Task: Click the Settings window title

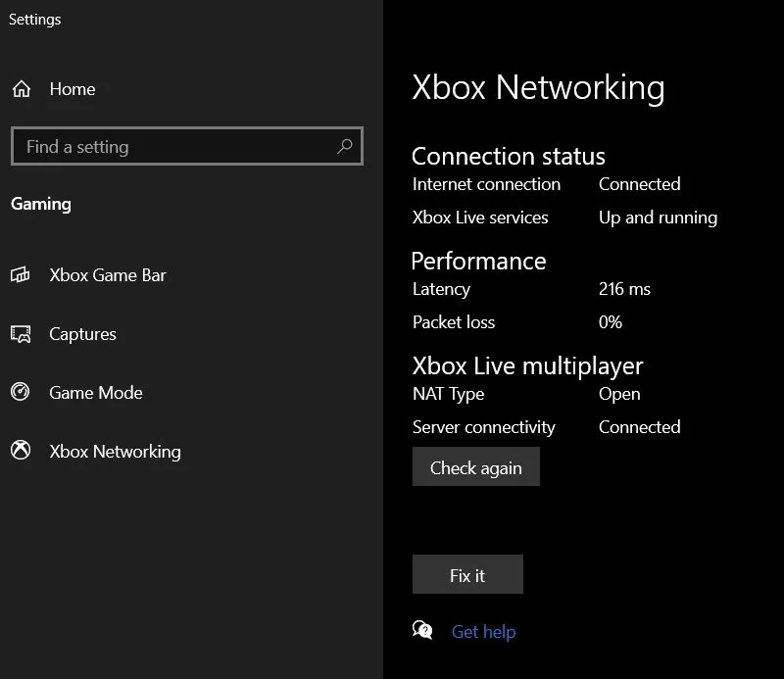Action: [35, 20]
